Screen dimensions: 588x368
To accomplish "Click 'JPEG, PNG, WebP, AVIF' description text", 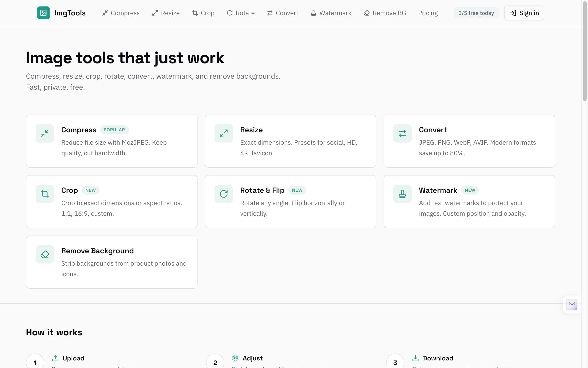I will [x=477, y=148].
